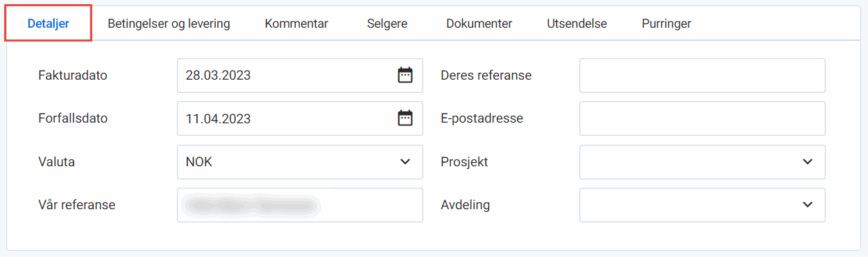This screenshot has height=257, width=868.
Task: Expand the Valuta NOK dropdown
Action: pos(300,161)
